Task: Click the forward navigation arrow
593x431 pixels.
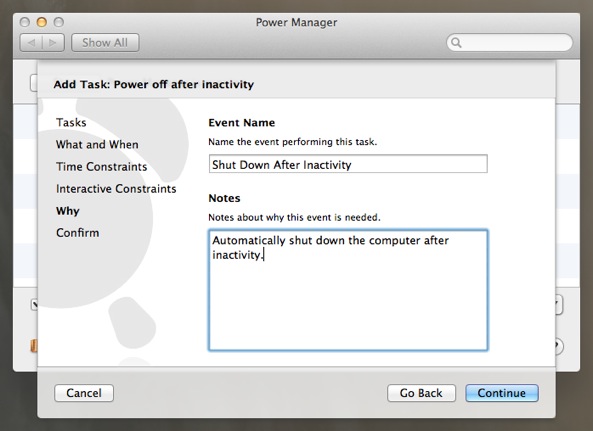Action: coord(53,42)
